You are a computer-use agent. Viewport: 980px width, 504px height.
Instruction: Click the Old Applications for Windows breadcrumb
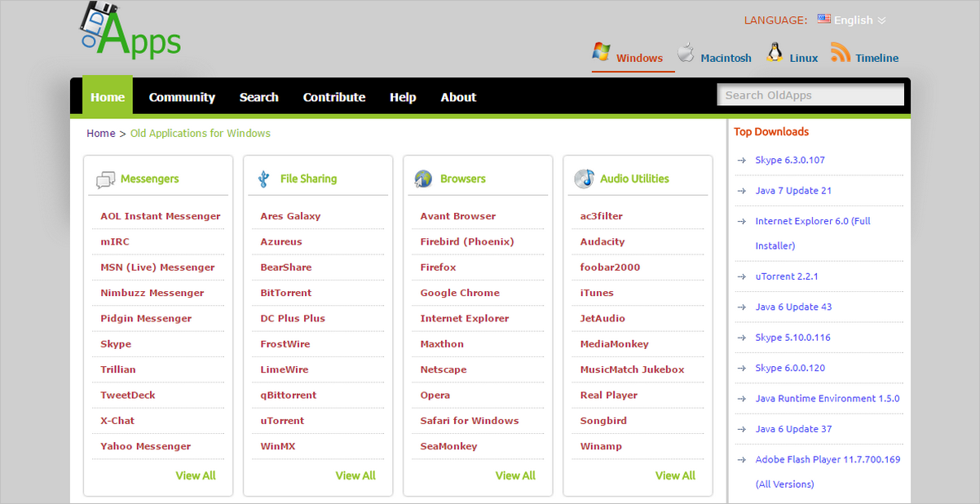201,133
